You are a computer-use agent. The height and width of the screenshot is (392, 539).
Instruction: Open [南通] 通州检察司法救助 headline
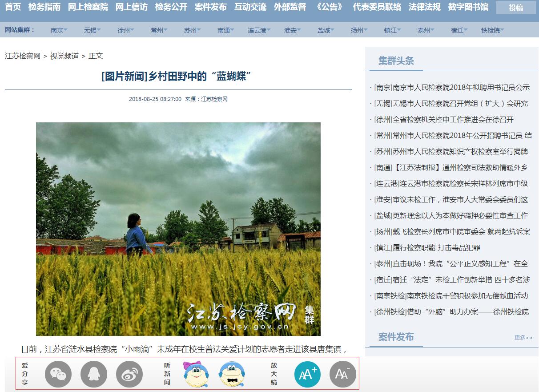pos(451,168)
